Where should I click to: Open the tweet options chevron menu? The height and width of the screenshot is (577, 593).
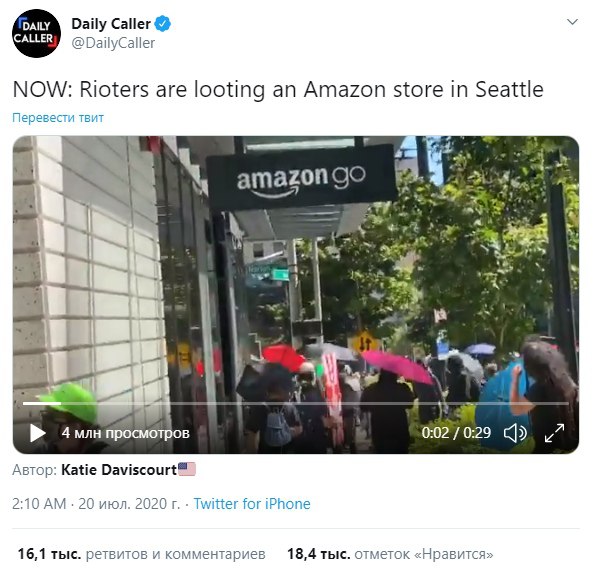572,22
